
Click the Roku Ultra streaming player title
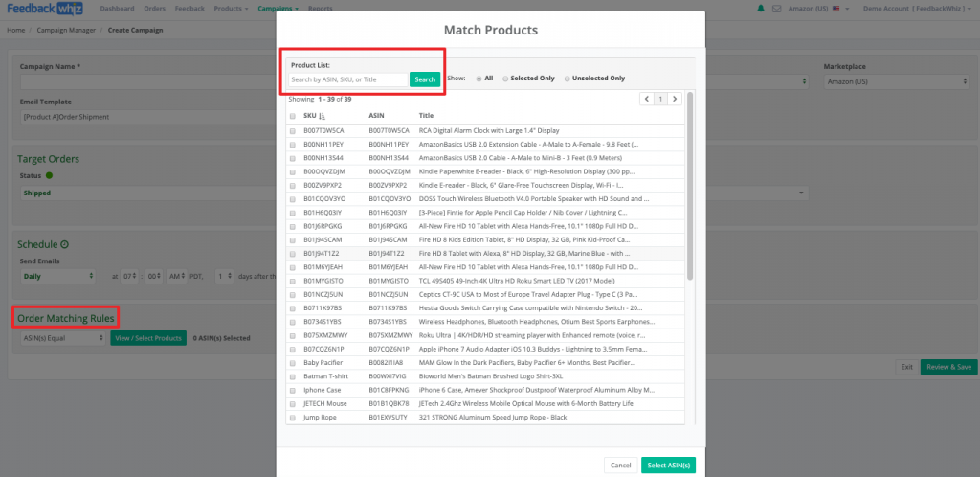532,335
